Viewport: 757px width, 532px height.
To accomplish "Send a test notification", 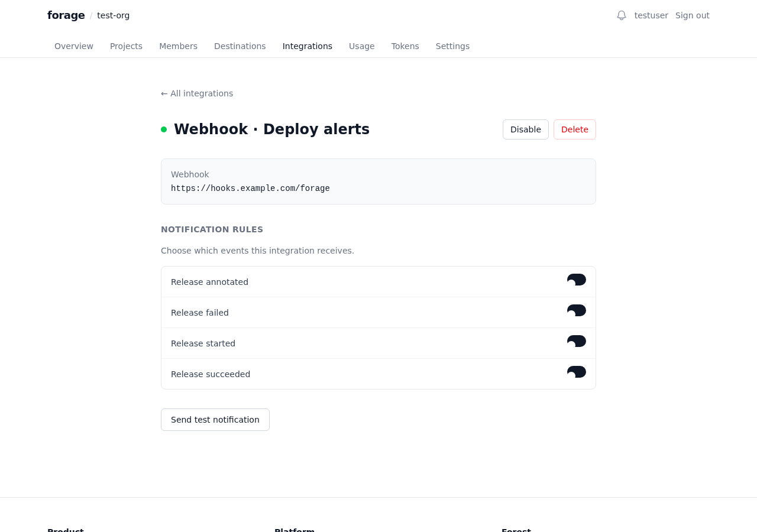I will click(x=215, y=420).
